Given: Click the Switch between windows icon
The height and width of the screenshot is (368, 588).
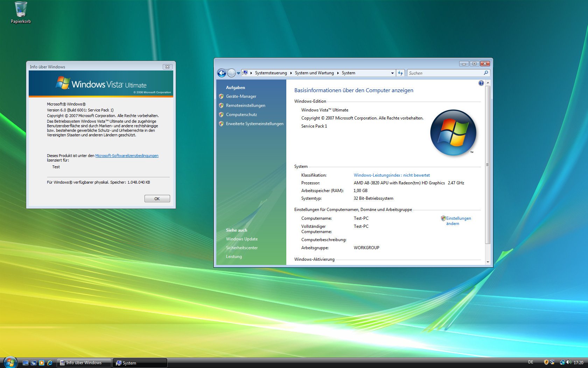Looking at the screenshot, I should coord(34,362).
